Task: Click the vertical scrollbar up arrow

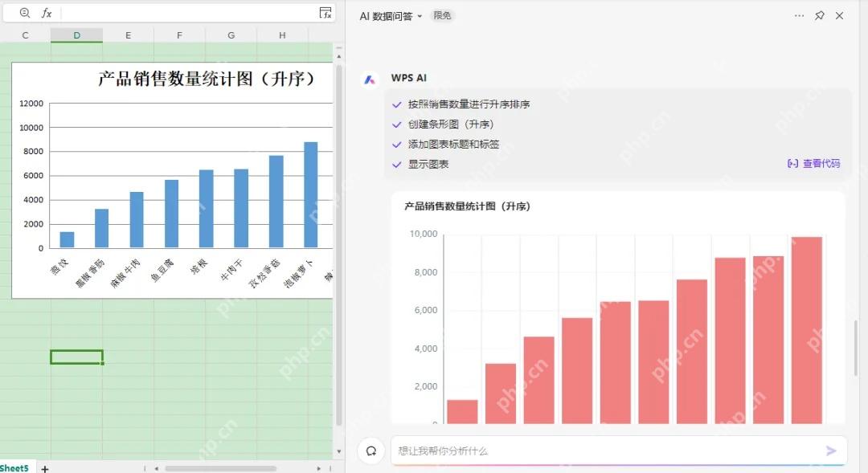Action: 339,56
